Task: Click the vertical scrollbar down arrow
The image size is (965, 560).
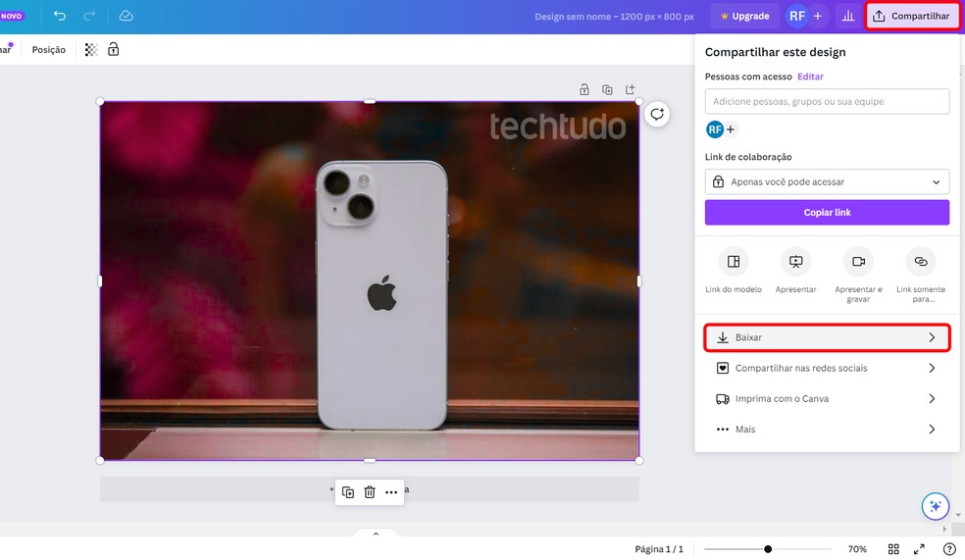Action: click(x=958, y=515)
